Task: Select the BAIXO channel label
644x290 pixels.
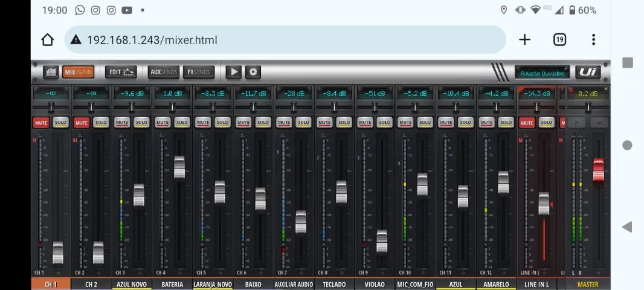Action: coord(253,284)
